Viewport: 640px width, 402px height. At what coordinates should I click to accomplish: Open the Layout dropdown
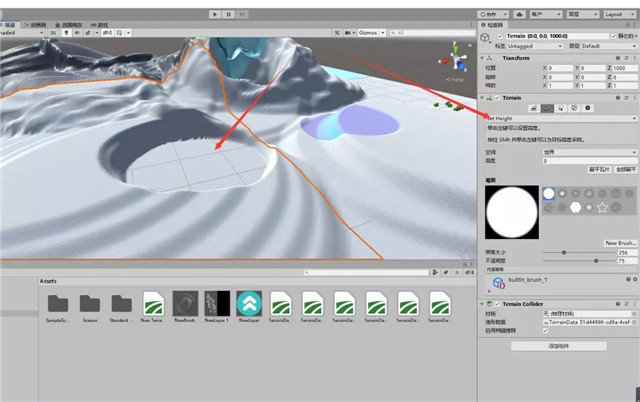[x=617, y=14]
